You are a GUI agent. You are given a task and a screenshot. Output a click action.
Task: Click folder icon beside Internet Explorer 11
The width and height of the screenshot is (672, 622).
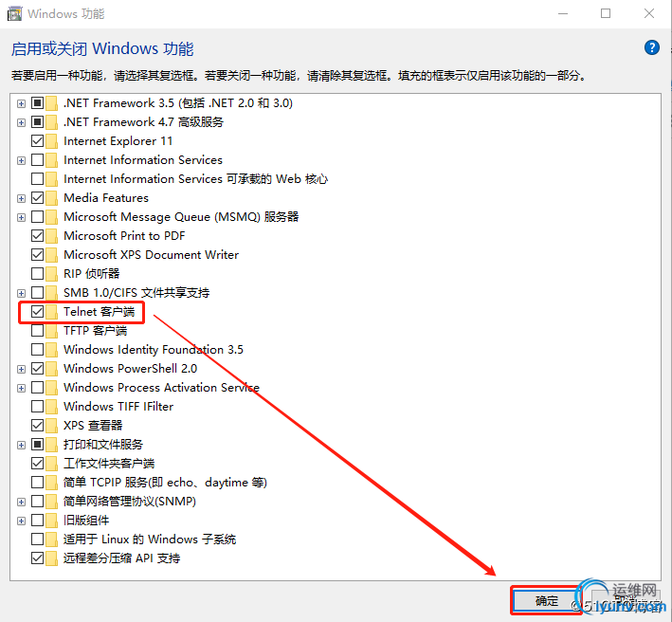point(51,141)
